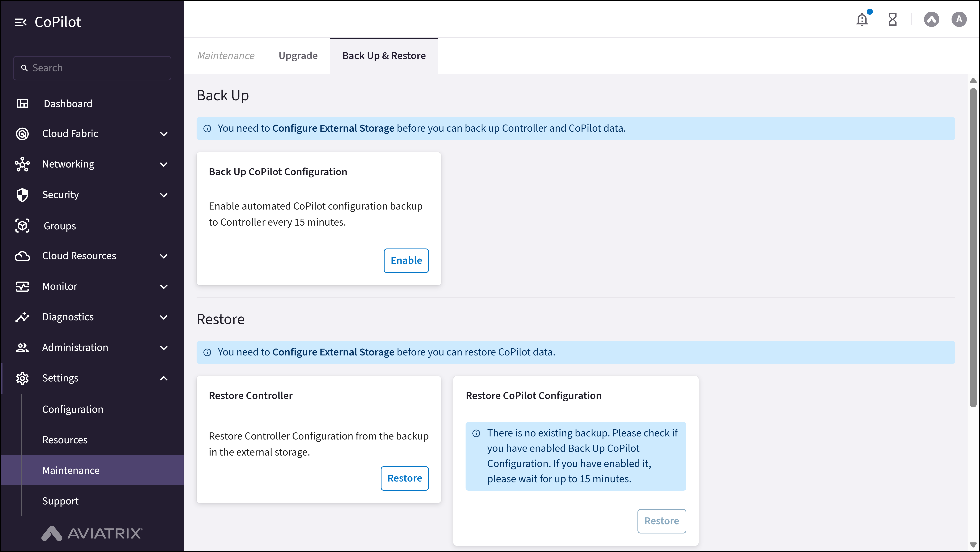Expand the Monitor menu chevron
Image resolution: width=980 pixels, height=552 pixels.
[164, 287]
